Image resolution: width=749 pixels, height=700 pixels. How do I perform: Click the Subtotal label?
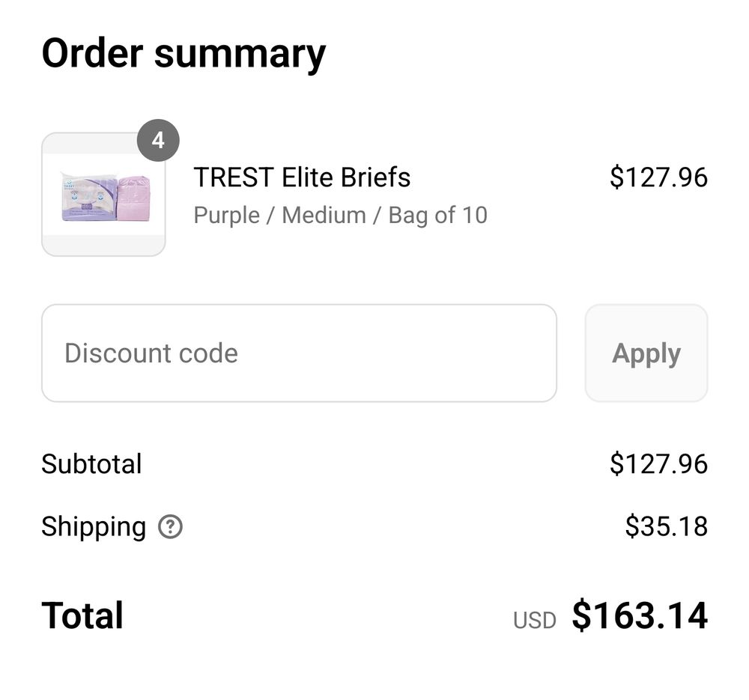91,464
